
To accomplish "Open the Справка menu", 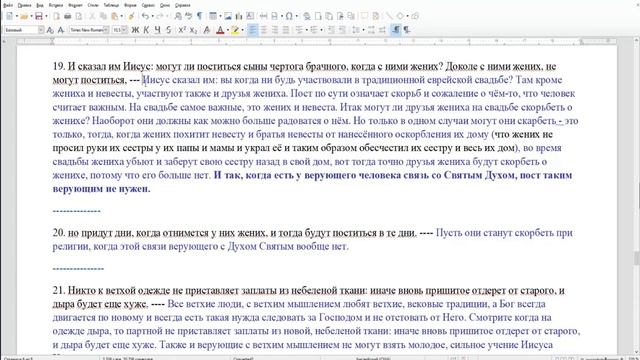I will (182, 5).
